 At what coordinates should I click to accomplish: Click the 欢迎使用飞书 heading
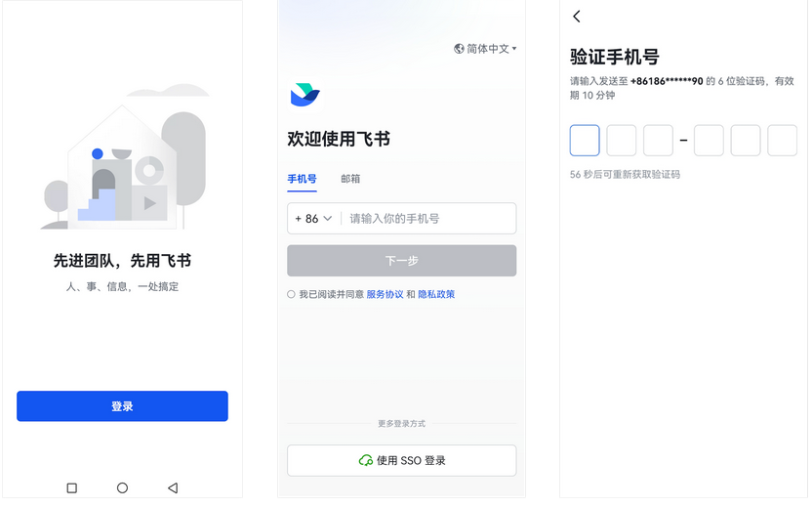tap(339, 139)
